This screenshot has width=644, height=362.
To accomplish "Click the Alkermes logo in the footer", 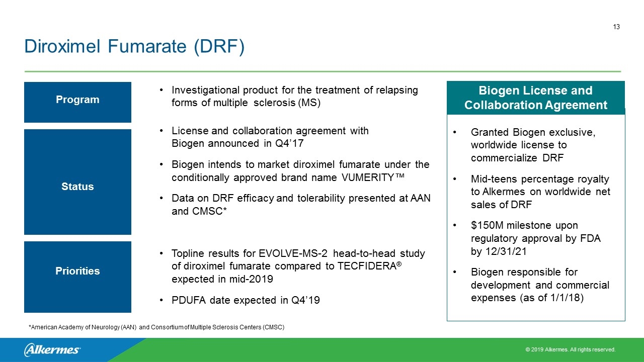I will 52,350.
